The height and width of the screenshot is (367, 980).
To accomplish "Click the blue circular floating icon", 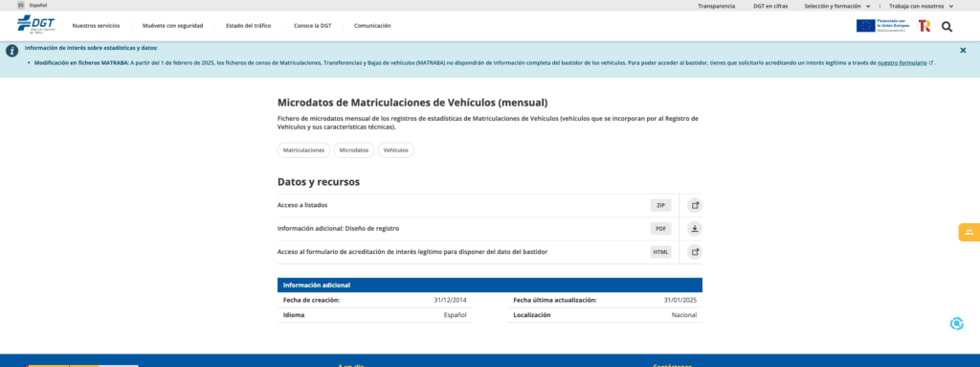I will tap(956, 323).
